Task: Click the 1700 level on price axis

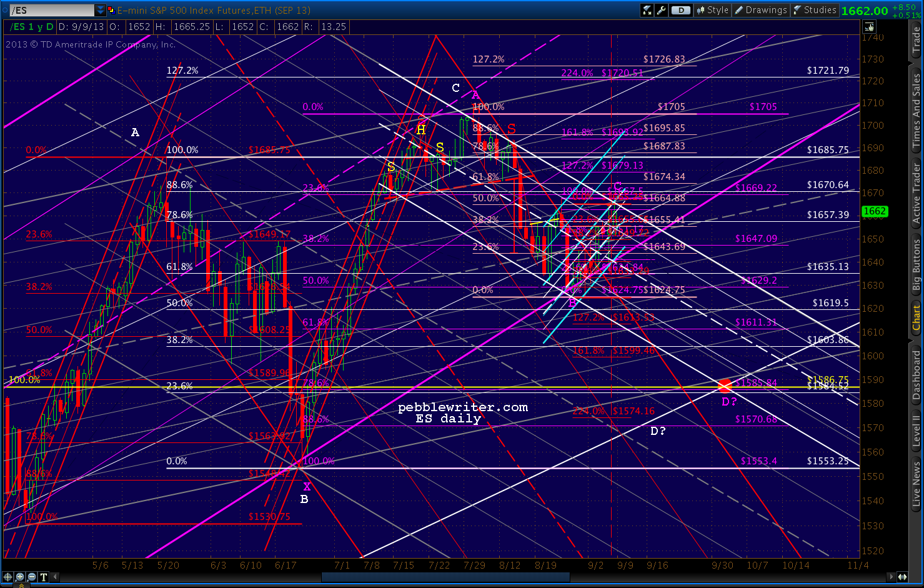Action: pyautogui.click(x=873, y=126)
